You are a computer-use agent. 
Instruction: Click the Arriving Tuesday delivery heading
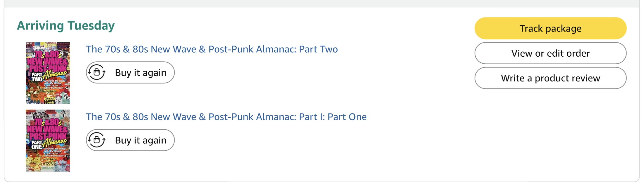pos(66,25)
